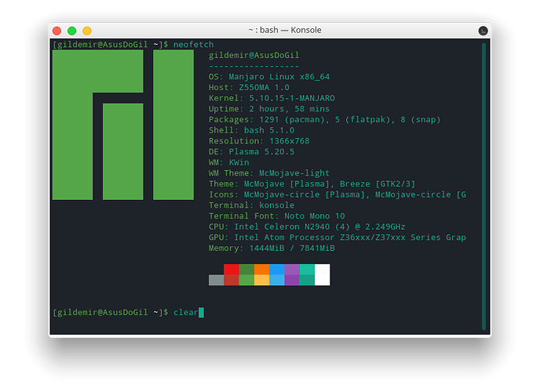This screenshot has width=540, height=392.
Task: Click the terminal vertical scrollbar
Action: point(483,186)
